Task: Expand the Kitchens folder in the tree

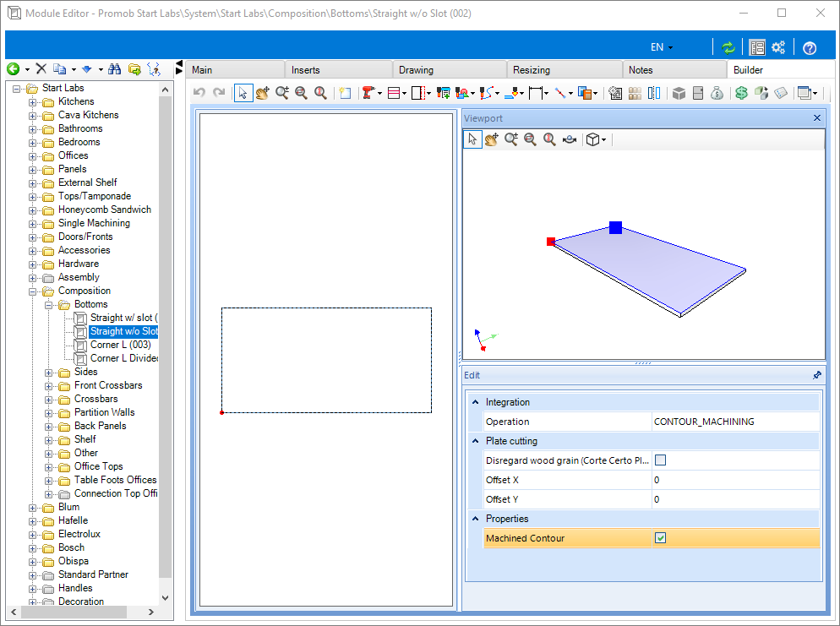Action: pyautogui.click(x=33, y=101)
